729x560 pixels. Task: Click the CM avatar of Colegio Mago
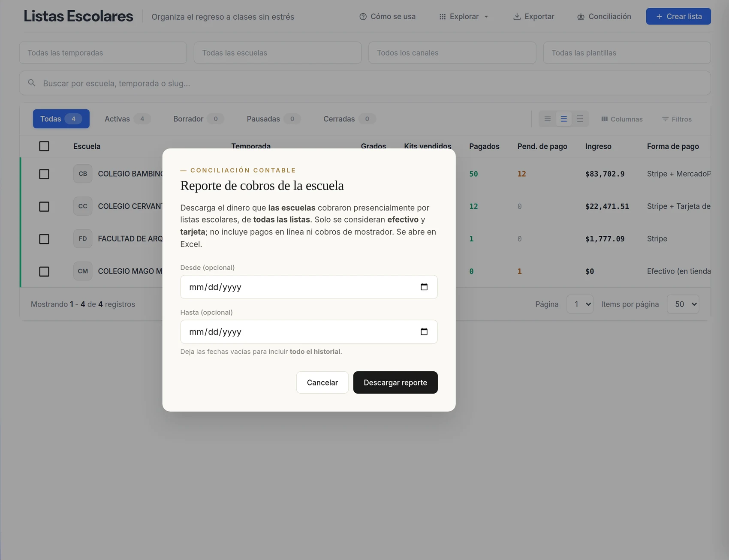point(83,271)
